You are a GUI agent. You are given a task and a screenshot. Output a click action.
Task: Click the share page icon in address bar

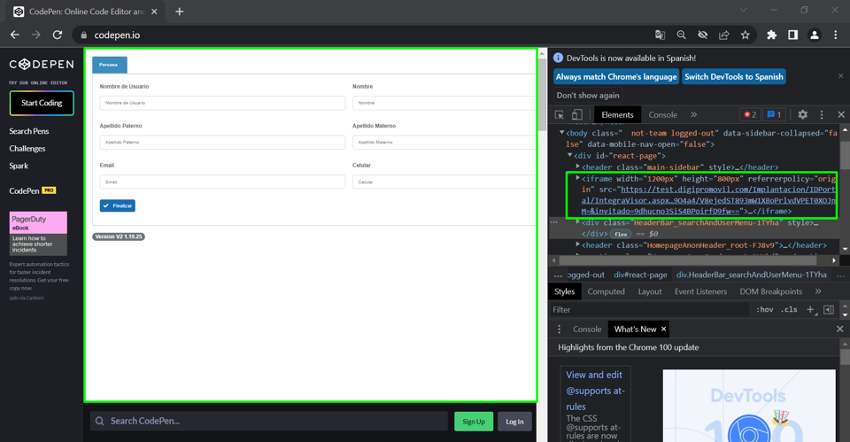click(724, 35)
